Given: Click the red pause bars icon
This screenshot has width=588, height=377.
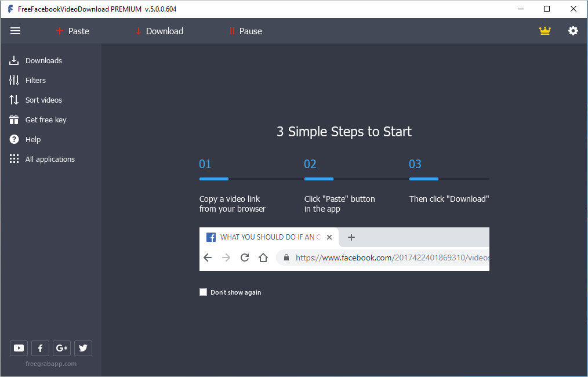Looking at the screenshot, I should [x=232, y=31].
